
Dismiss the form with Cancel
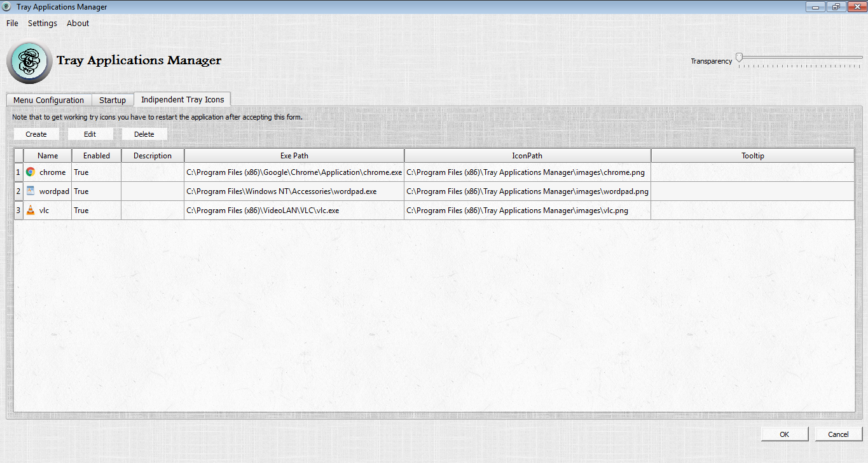pyautogui.click(x=838, y=434)
